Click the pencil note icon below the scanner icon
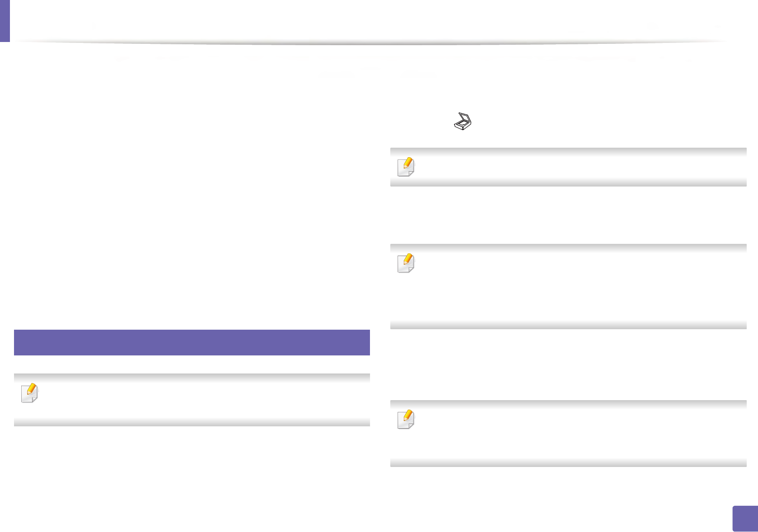Viewport: 758px width, 532px height. click(x=406, y=167)
